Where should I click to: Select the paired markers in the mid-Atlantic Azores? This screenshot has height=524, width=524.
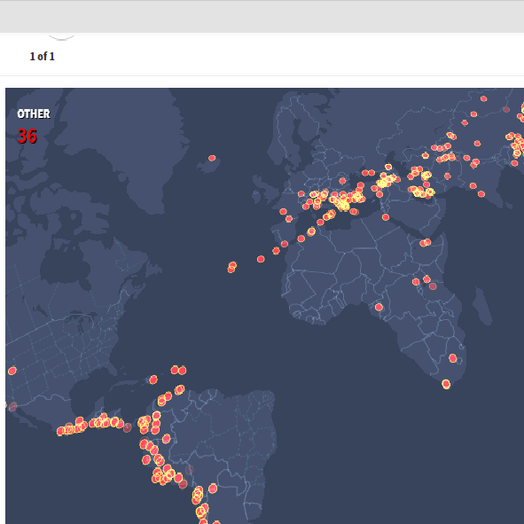coord(232,267)
